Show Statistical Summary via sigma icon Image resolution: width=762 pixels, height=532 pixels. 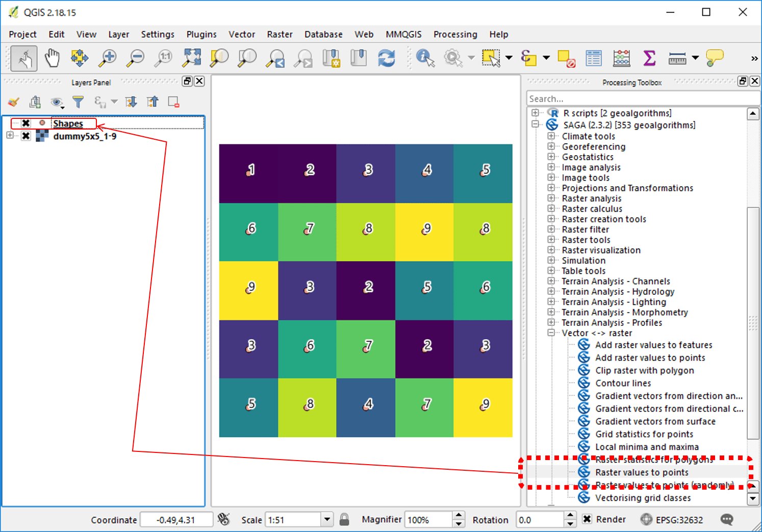649,58
